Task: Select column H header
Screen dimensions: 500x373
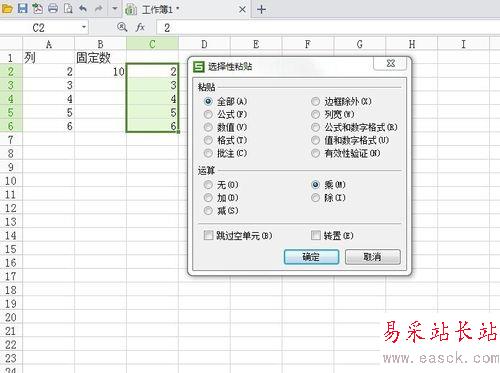Action: pyautogui.click(x=412, y=44)
